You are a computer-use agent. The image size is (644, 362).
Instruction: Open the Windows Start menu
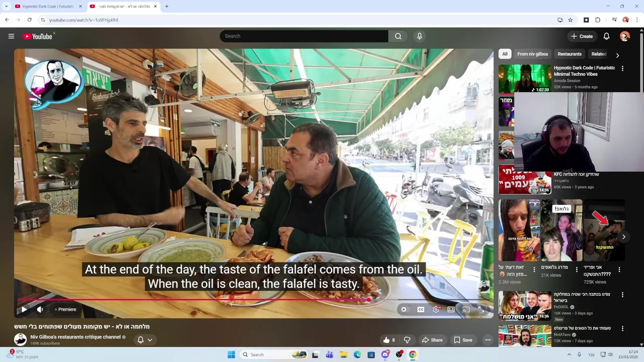click(x=231, y=354)
